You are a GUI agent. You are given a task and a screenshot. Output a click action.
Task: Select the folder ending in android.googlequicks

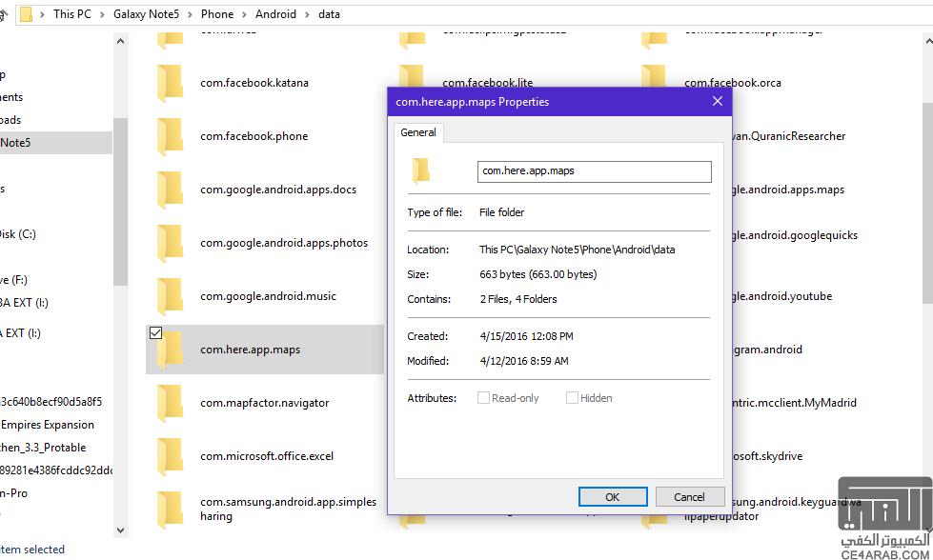pos(795,235)
